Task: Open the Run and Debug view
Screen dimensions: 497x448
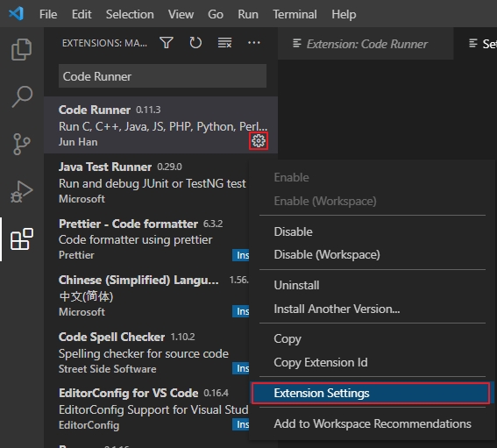Action: (22, 191)
